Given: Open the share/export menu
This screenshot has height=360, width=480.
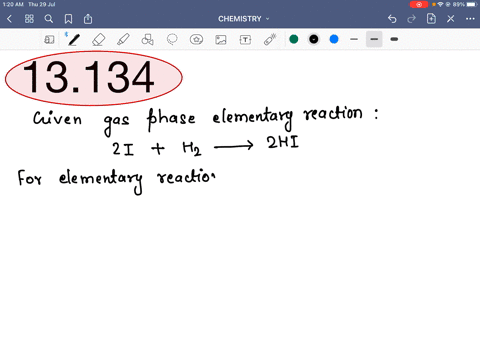Looking at the screenshot, I should pyautogui.click(x=88, y=19).
